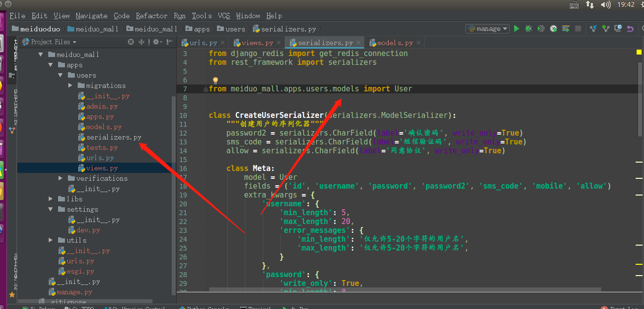Image resolution: width=644 pixels, height=309 pixels.
Task: Click the clock showing 19:42
Action: (x=626, y=4)
